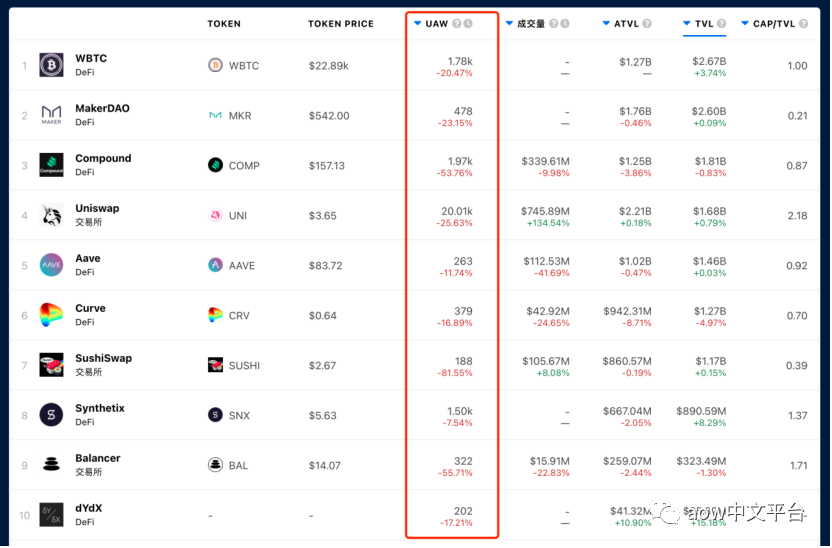Click Curve's ATVL value $942.31M

(x=627, y=311)
